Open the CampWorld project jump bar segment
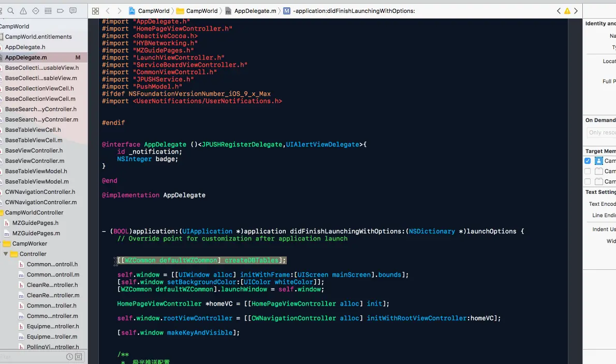The width and height of the screenshot is (616, 364). pyautogui.click(x=149, y=11)
